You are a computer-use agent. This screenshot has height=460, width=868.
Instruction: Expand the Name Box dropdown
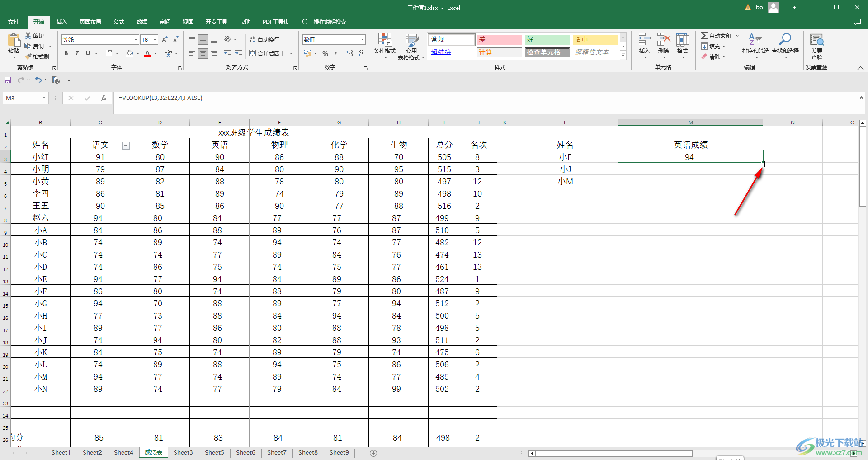tap(44, 98)
